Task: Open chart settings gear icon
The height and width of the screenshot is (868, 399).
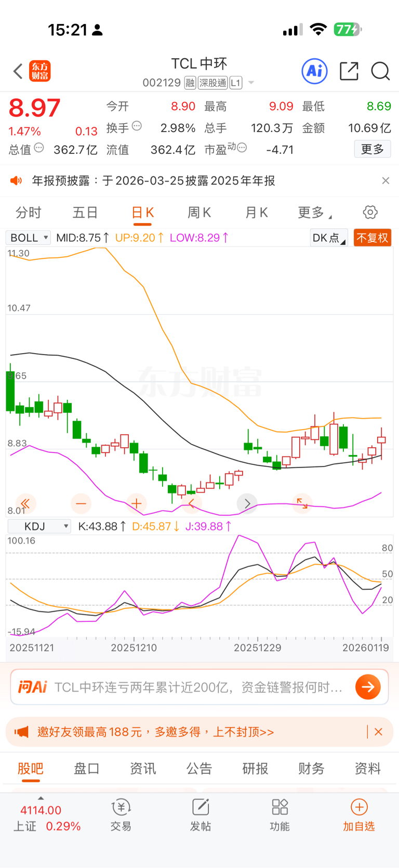Action: click(370, 212)
